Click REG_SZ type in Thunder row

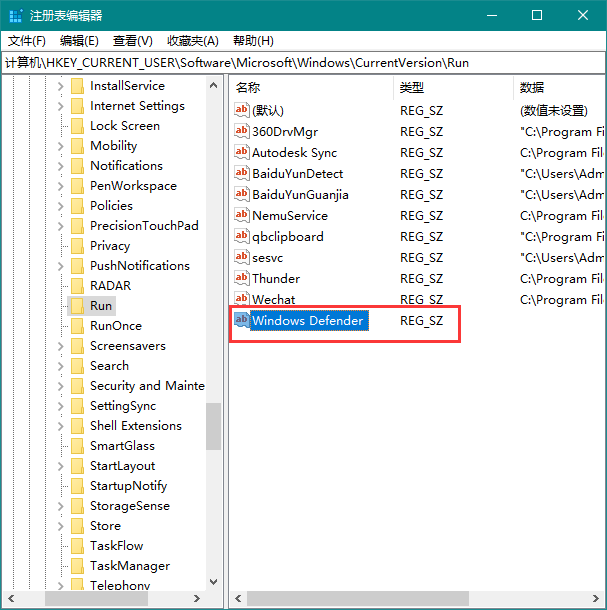(x=421, y=279)
